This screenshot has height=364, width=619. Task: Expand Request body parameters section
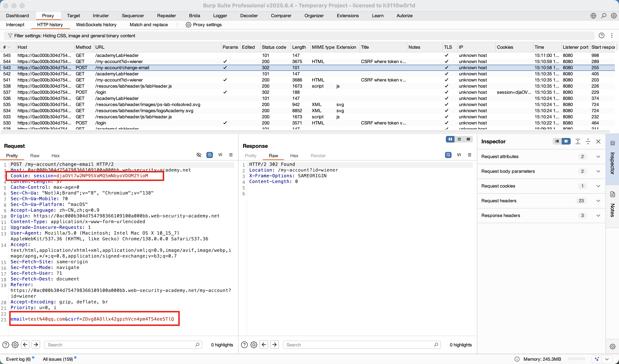598,171
